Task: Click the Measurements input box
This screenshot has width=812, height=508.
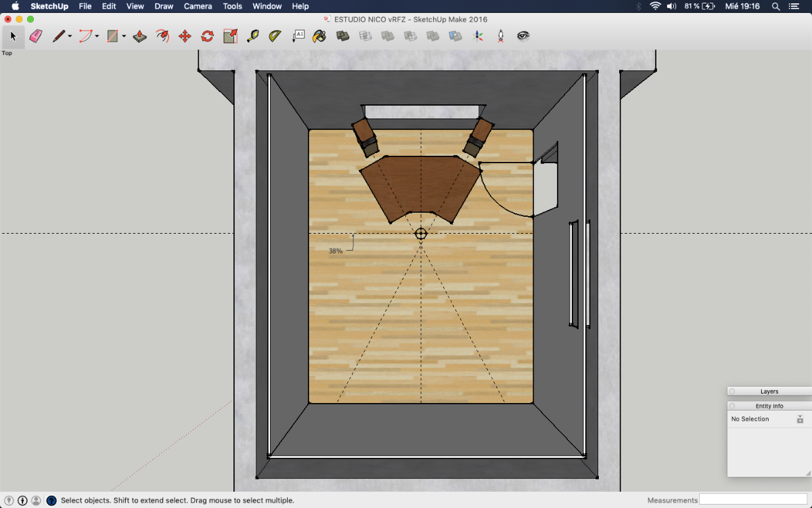Action: click(754, 500)
